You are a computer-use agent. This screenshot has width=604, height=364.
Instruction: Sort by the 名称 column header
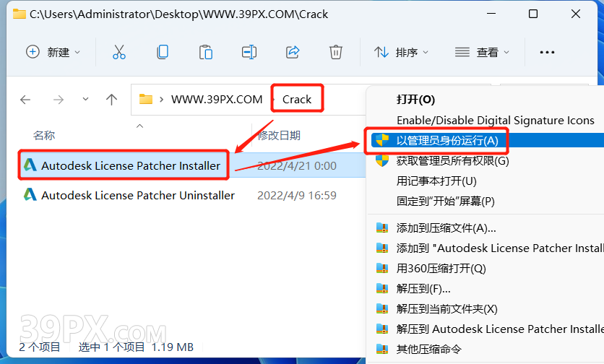(44, 136)
